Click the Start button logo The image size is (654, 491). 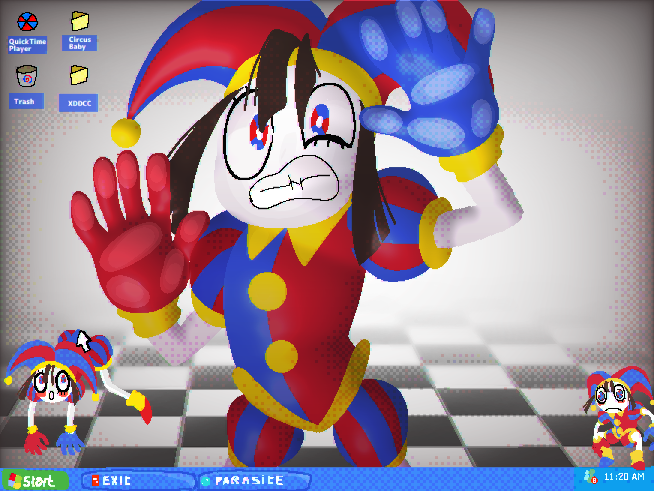point(13,481)
